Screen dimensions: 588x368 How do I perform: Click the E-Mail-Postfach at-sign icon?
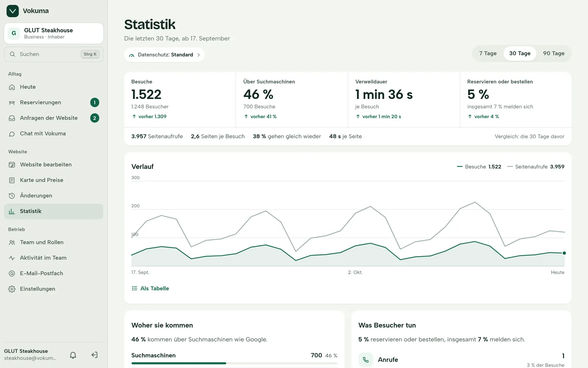coord(12,273)
